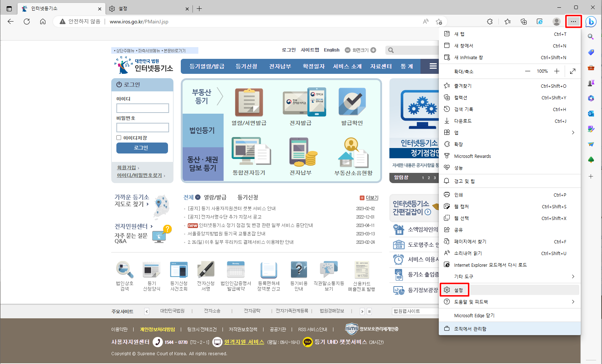Open the 통합전자등기 icon
This screenshot has height=364, width=602.
251,151
